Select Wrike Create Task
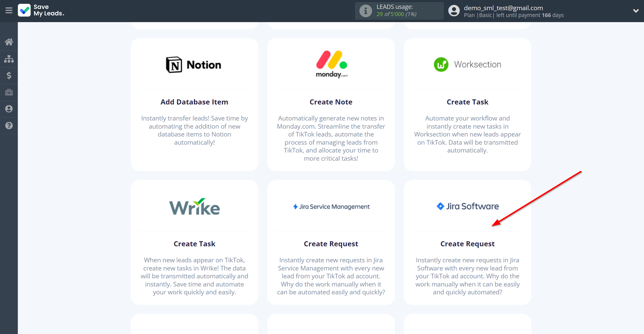The height and width of the screenshot is (334, 644). [x=194, y=244]
